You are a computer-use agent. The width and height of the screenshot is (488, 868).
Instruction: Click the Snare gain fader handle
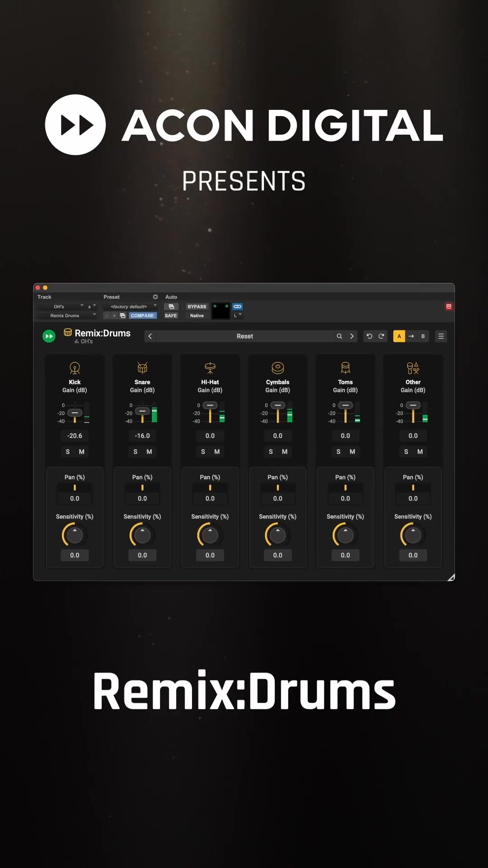tap(142, 411)
